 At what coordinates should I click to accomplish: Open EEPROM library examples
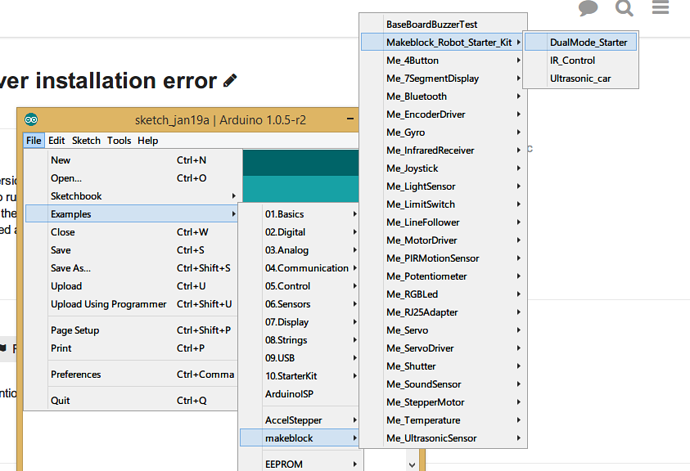299,464
